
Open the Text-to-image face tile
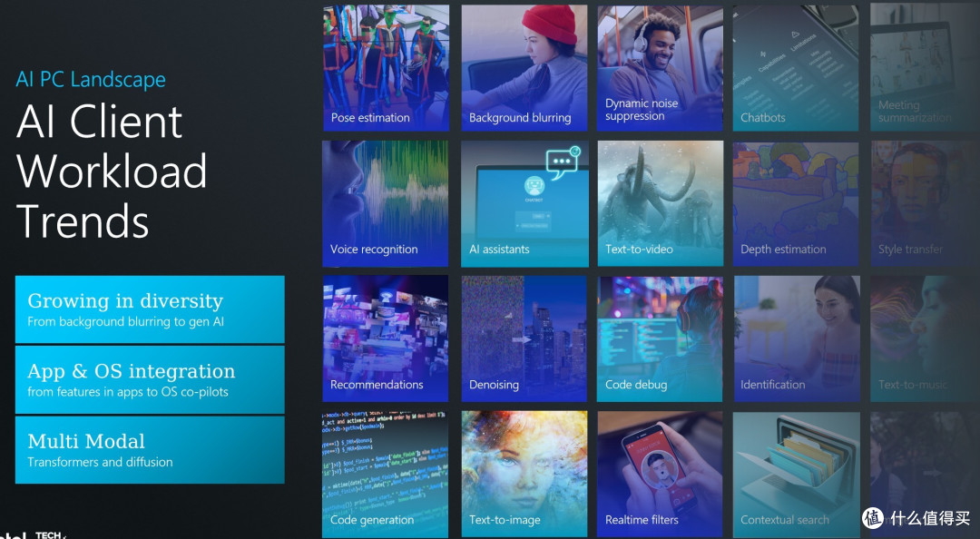[524, 473]
